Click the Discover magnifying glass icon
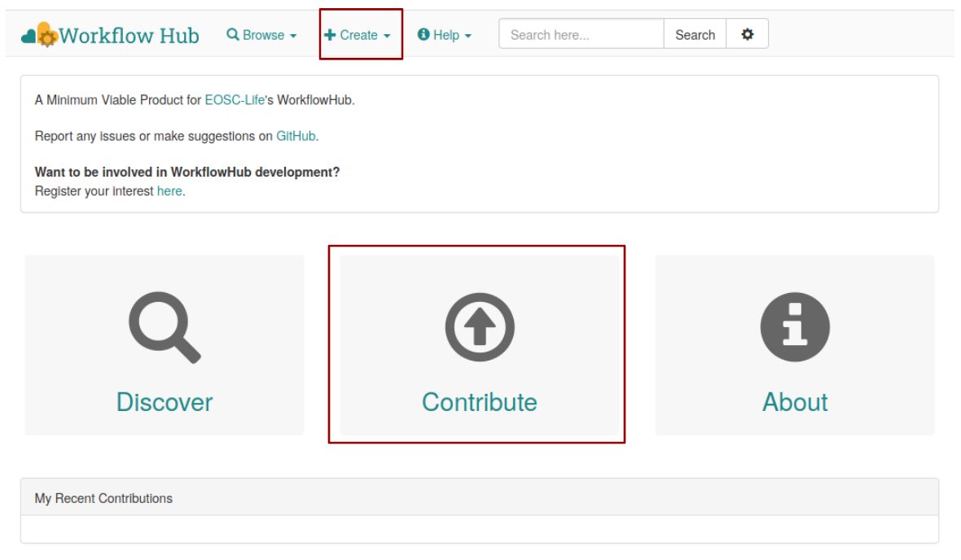 point(165,327)
